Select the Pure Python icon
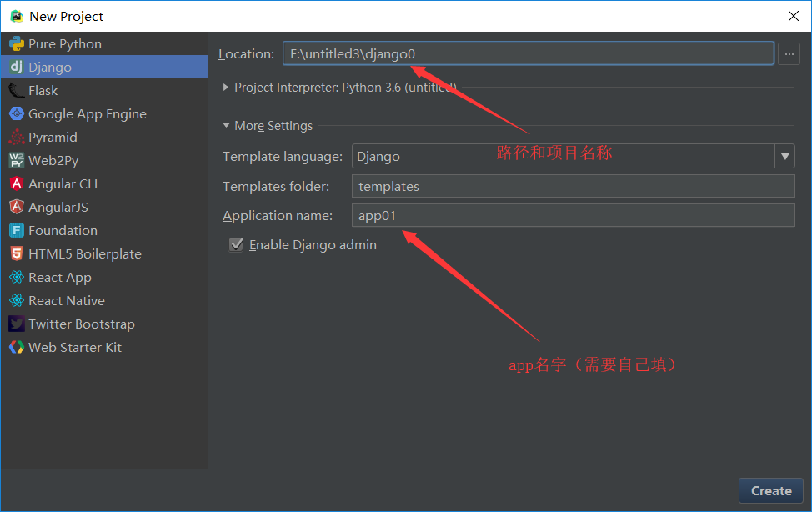The width and height of the screenshot is (812, 512). (17, 43)
